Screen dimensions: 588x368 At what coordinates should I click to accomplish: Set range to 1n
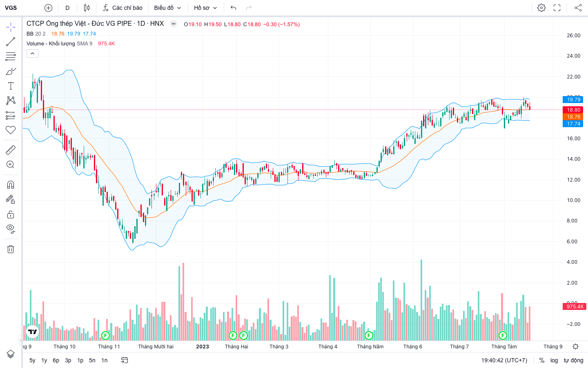105,360
